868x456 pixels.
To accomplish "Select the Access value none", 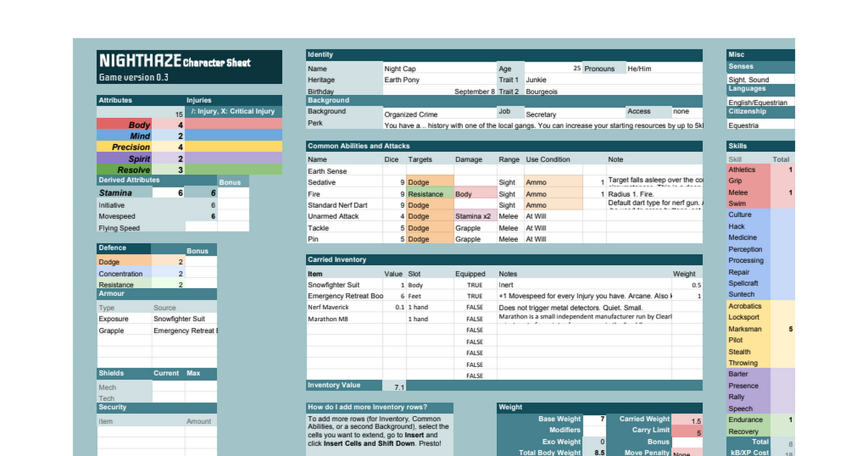I will click(687, 111).
